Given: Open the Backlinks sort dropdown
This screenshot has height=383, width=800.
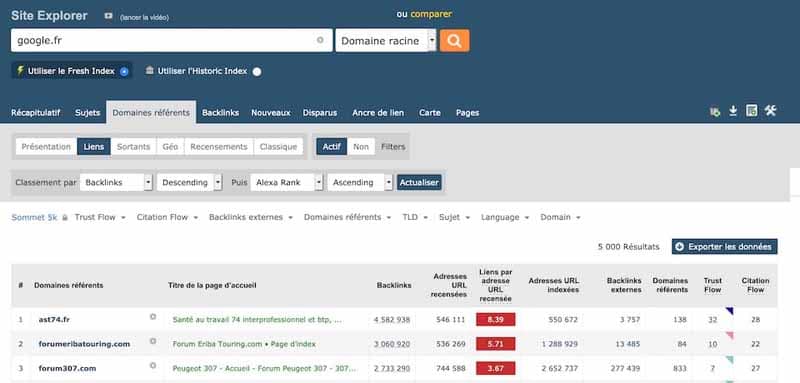Looking at the screenshot, I should click(116, 182).
